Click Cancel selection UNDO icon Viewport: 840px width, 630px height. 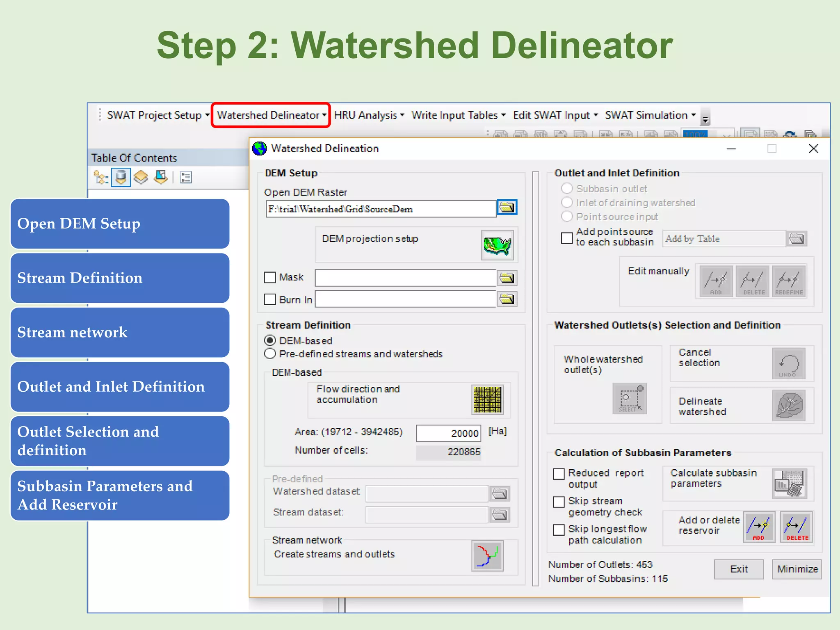tap(789, 363)
